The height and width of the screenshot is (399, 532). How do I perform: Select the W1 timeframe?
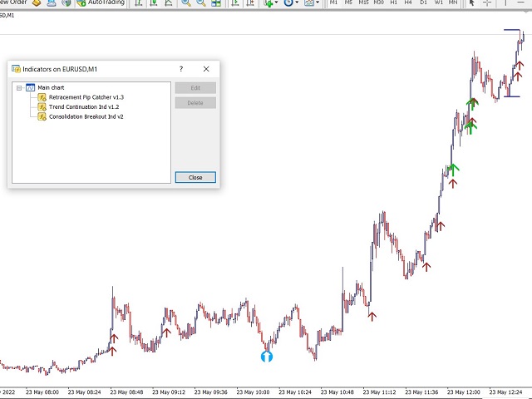(x=438, y=2)
